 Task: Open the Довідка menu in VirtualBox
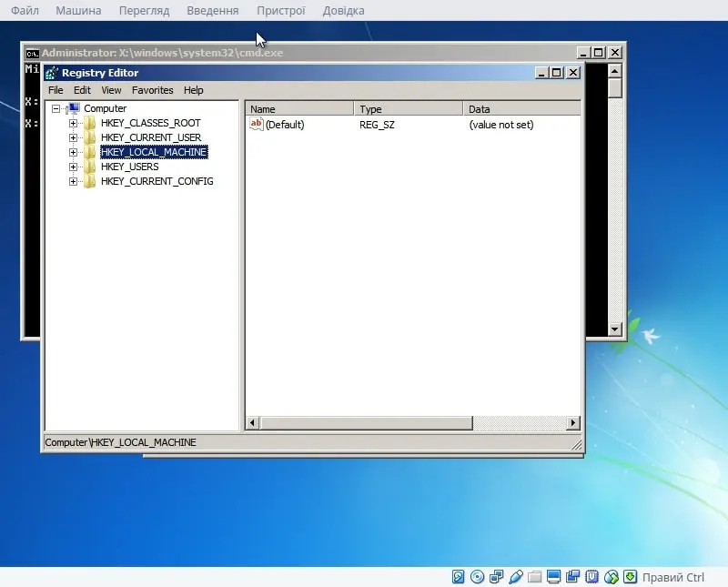coord(344,10)
